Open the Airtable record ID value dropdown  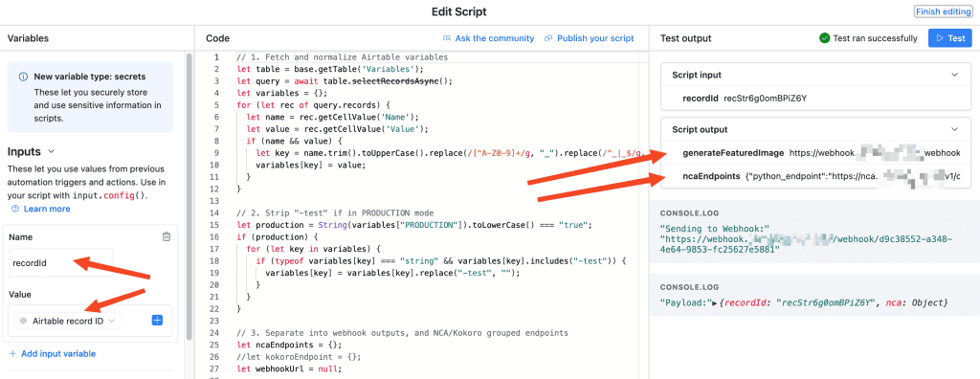(x=68, y=321)
